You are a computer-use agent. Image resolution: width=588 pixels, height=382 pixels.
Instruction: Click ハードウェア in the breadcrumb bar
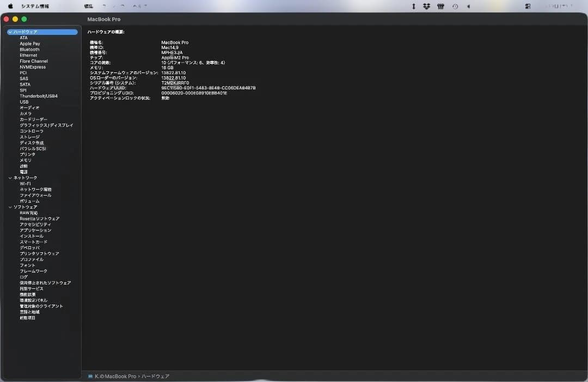[156, 376]
